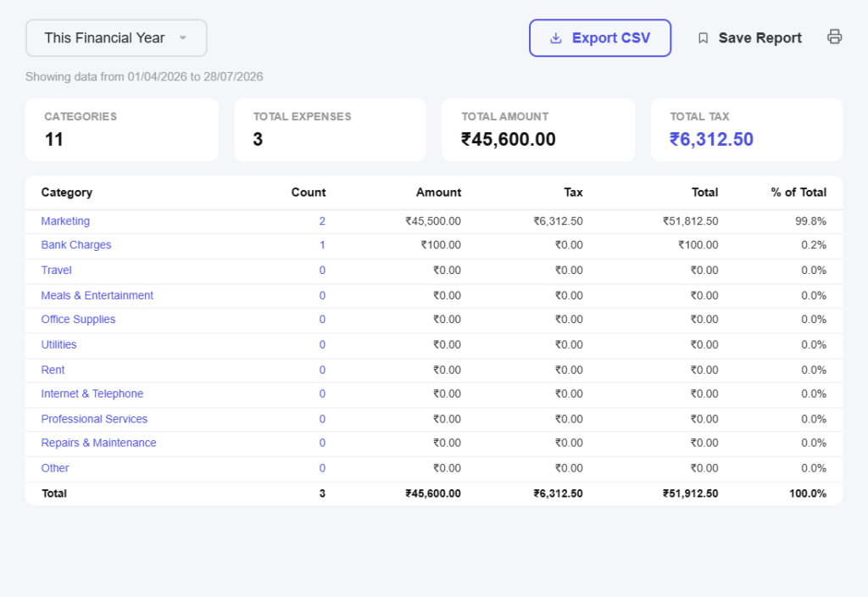Click the Amount column header
868x597 pixels.
(438, 192)
